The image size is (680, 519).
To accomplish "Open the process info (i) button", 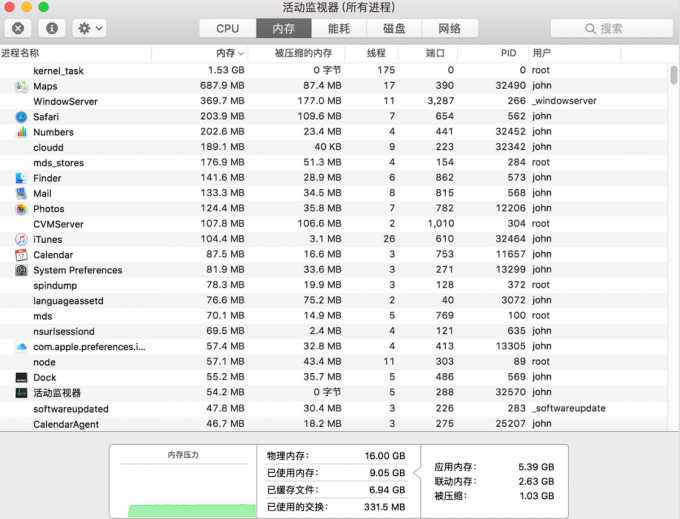I will [52, 29].
